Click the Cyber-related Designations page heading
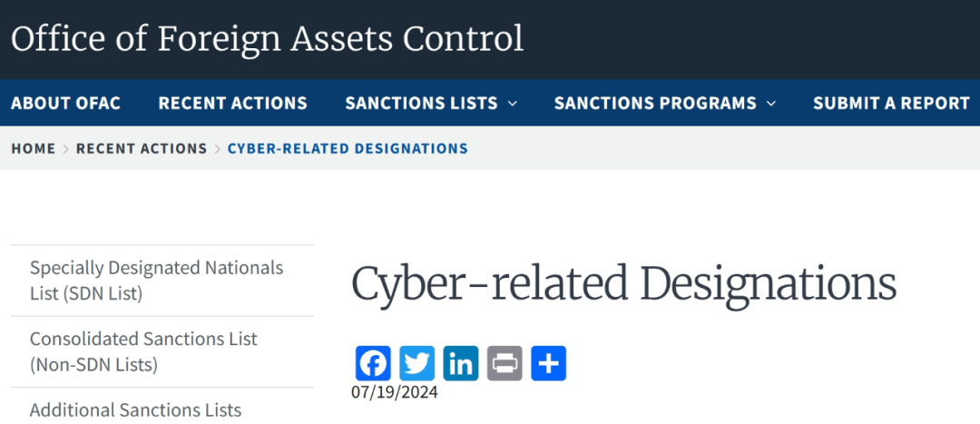980x424 pixels. pos(623,284)
